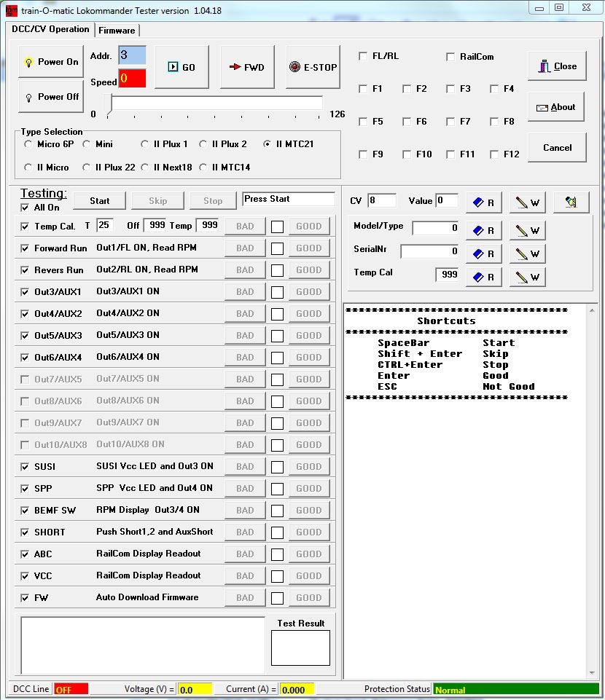Open the About dialog button
The width and height of the screenshot is (605, 700).
pos(556,107)
